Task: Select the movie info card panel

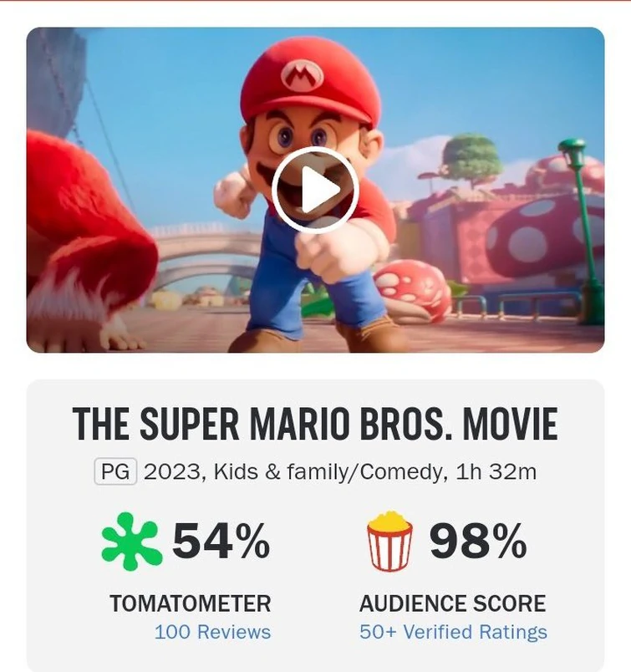Action: click(315, 518)
